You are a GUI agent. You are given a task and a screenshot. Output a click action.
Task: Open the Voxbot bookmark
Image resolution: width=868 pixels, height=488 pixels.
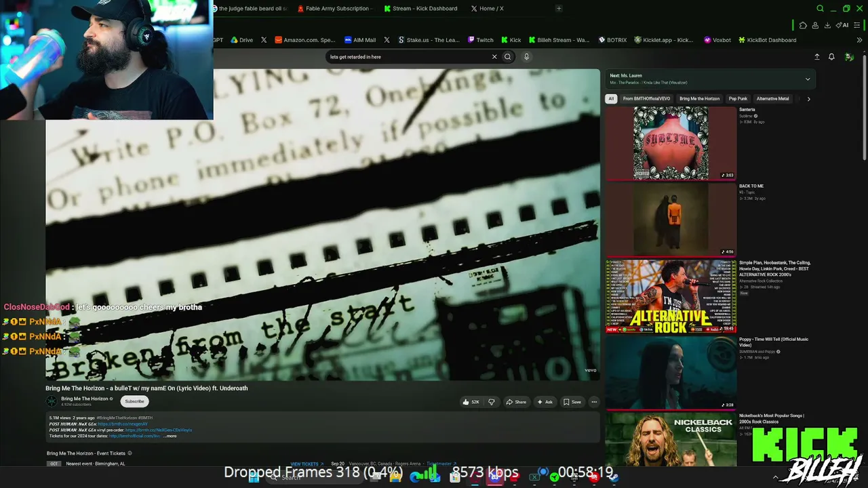[717, 40]
